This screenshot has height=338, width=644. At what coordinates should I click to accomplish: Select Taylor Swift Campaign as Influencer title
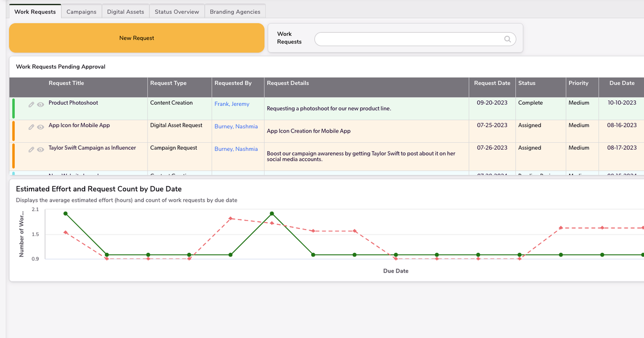click(x=92, y=148)
